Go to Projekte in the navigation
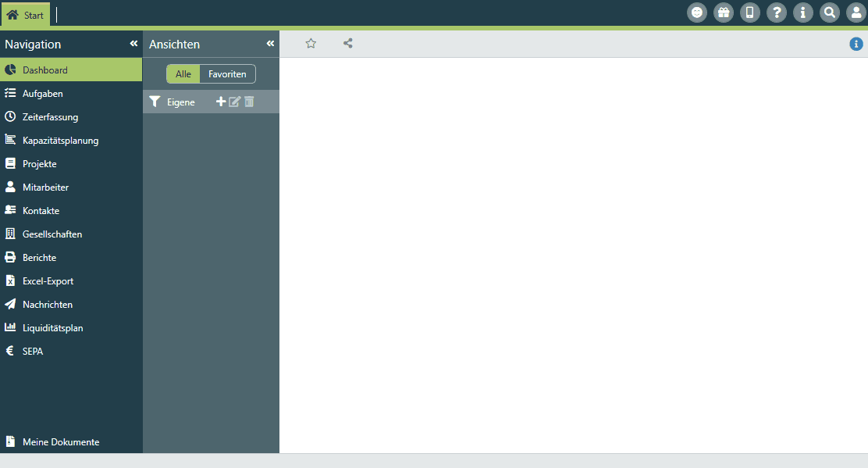 point(40,164)
